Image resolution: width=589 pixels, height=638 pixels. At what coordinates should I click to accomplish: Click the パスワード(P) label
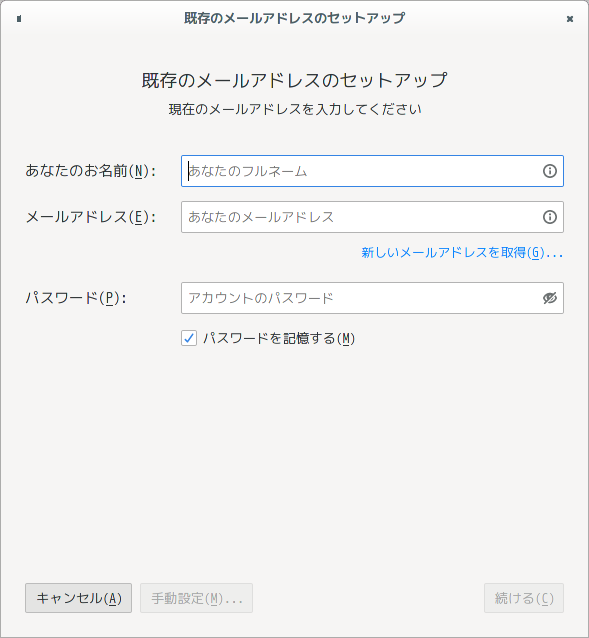click(x=76, y=298)
